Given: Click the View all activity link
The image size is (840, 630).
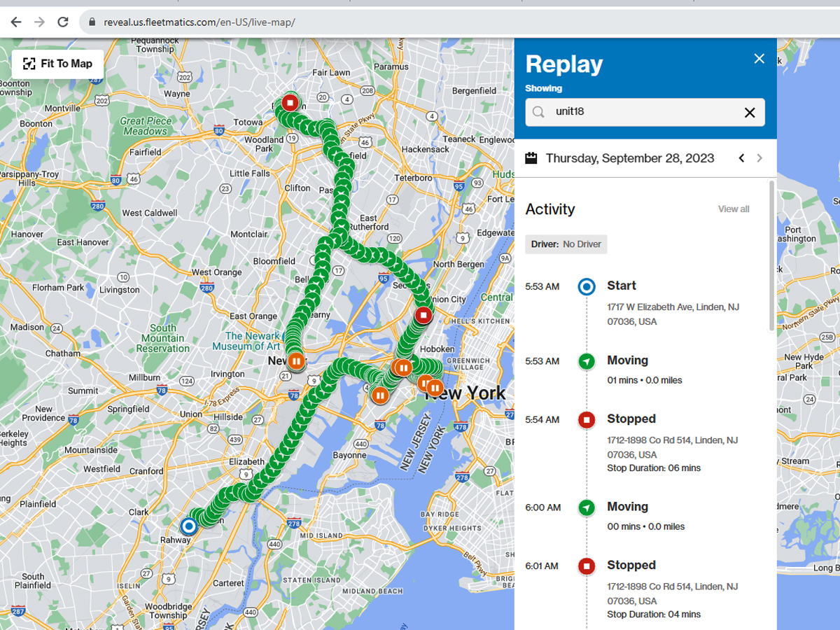Looking at the screenshot, I should coord(733,209).
